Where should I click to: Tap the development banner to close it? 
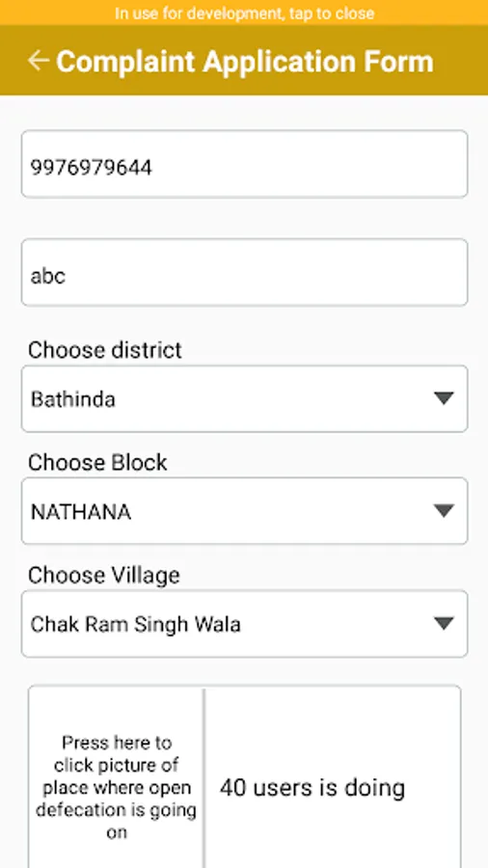244,13
